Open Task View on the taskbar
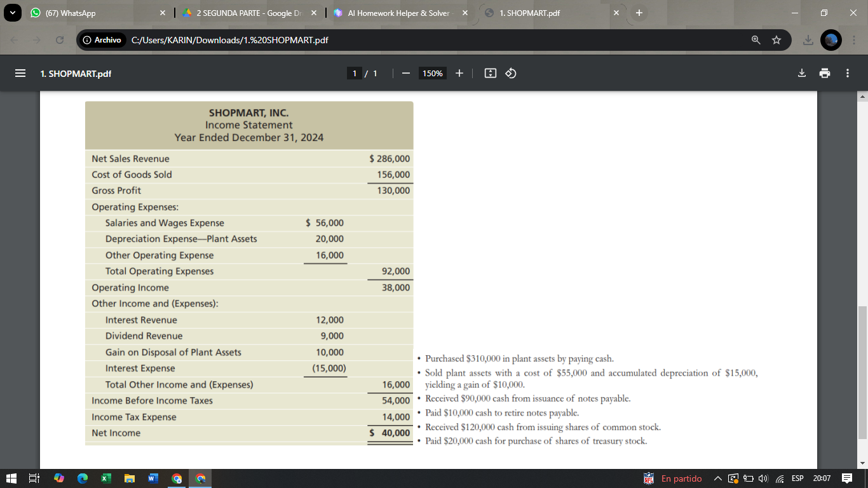Viewport: 868px width, 488px height. 35,478
